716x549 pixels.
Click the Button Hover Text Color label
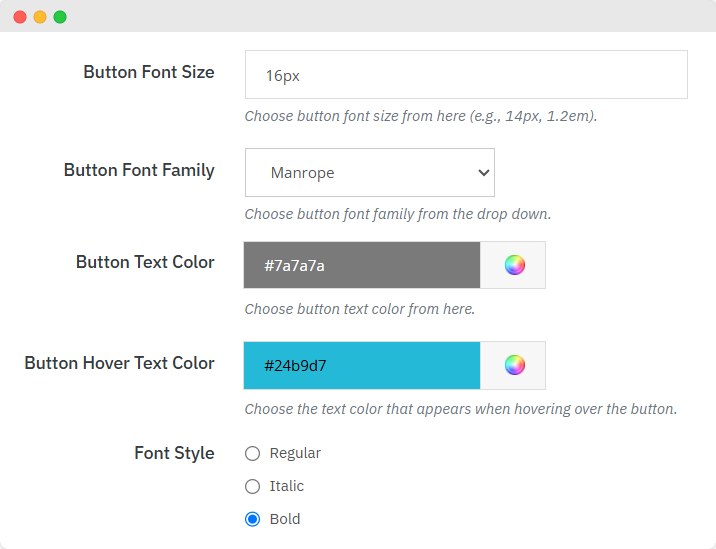119,363
